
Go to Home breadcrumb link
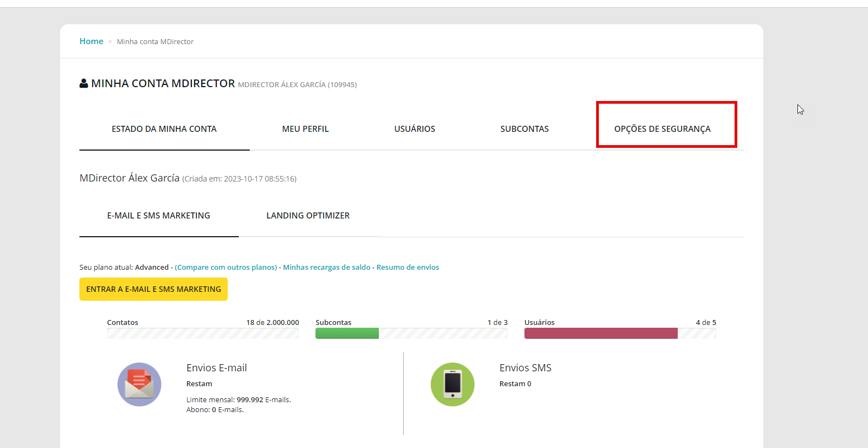[91, 41]
